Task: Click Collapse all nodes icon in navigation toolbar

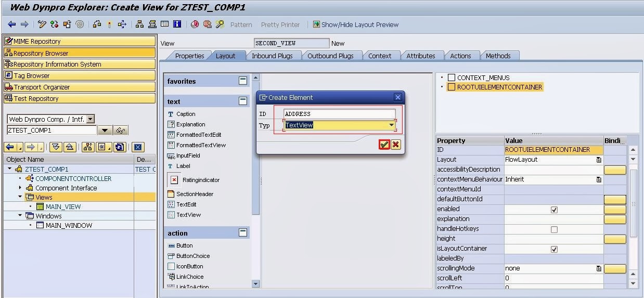Action: tap(69, 147)
